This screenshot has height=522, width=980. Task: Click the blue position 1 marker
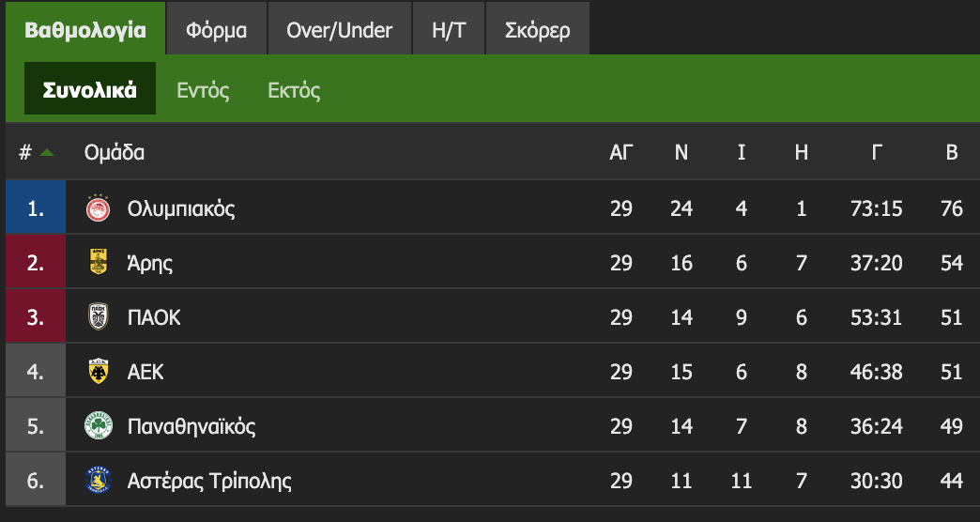[36, 208]
